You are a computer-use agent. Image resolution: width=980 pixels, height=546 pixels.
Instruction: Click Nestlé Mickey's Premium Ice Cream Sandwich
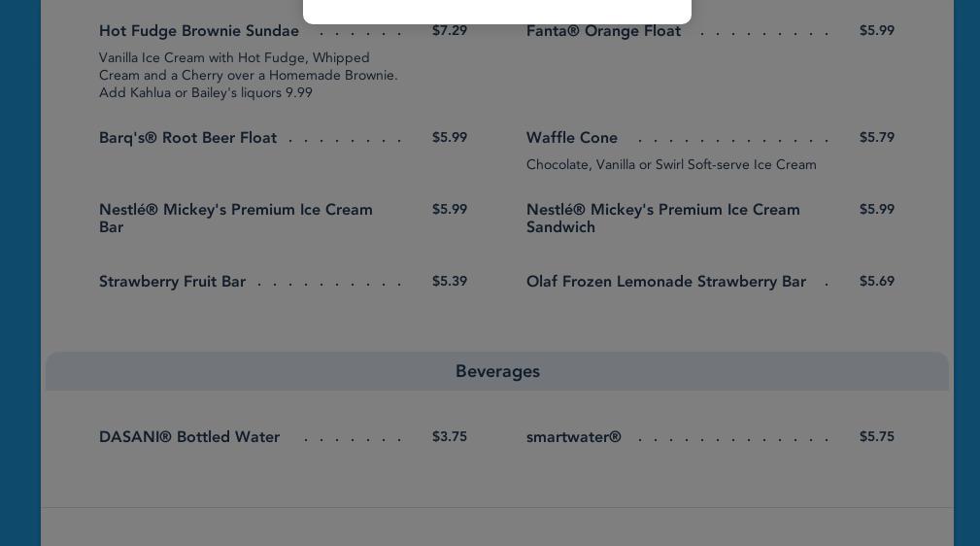click(x=663, y=218)
